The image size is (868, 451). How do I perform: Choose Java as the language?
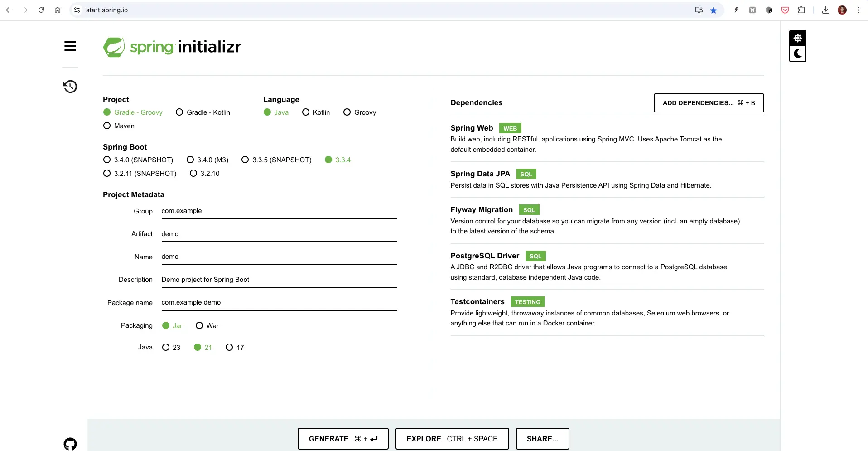276,112
